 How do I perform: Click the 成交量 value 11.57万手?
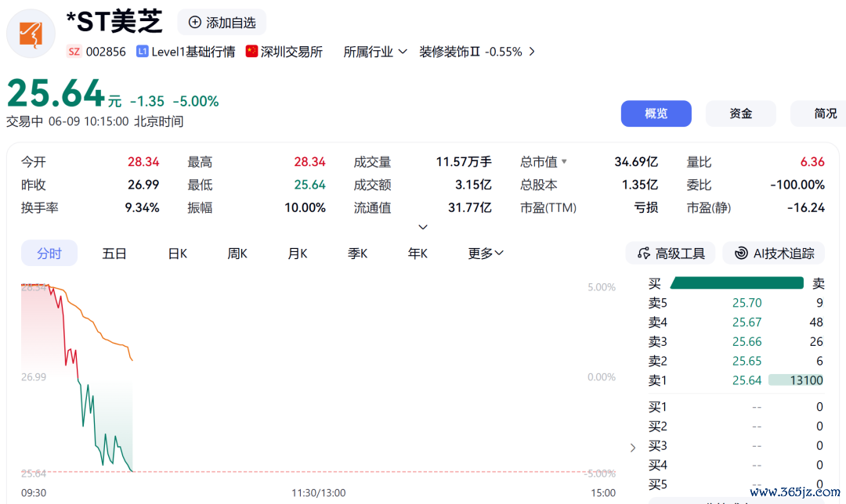pyautogui.click(x=464, y=162)
